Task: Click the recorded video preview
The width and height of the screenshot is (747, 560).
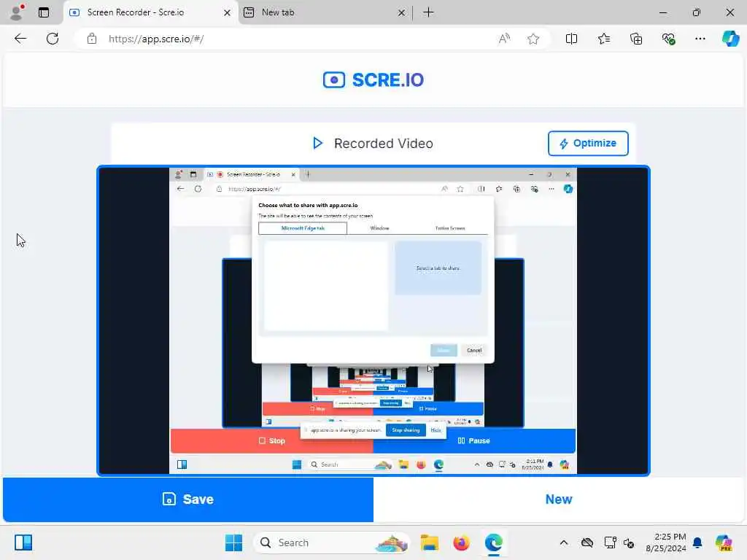Action: click(373, 321)
